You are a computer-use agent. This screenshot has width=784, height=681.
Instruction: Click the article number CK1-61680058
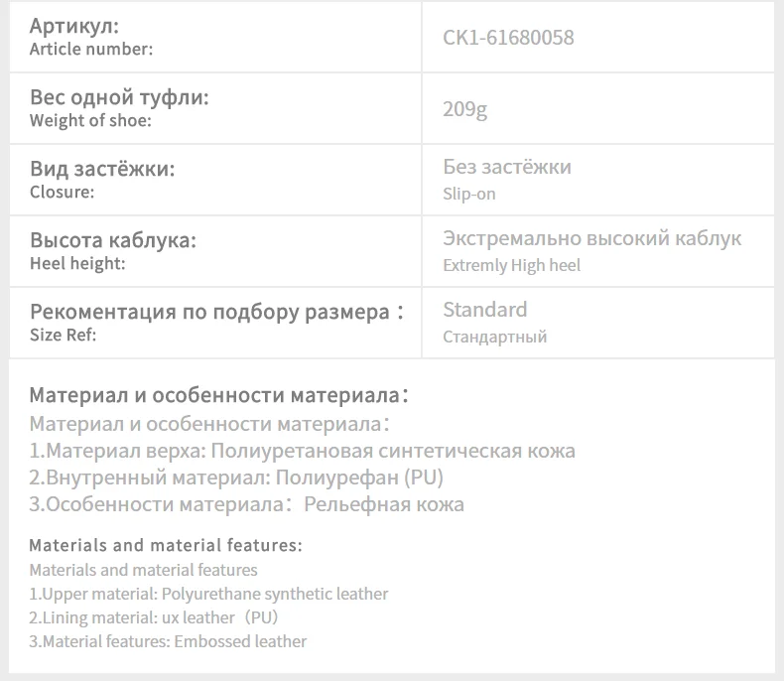click(508, 38)
